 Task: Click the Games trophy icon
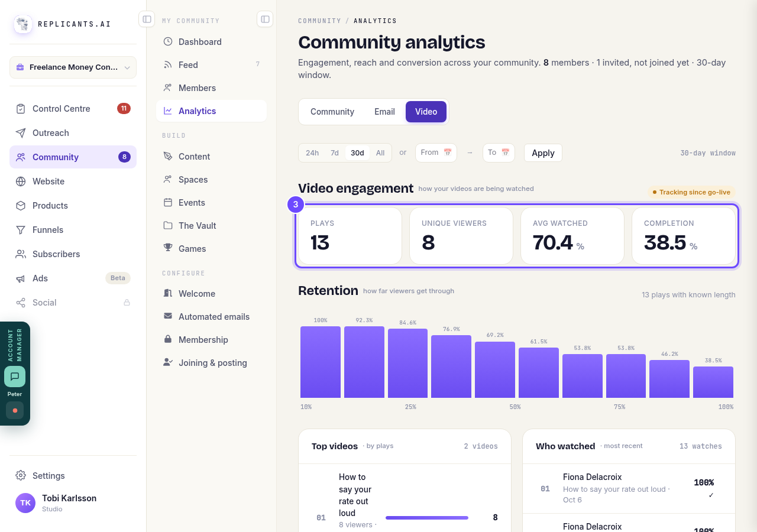click(x=168, y=248)
